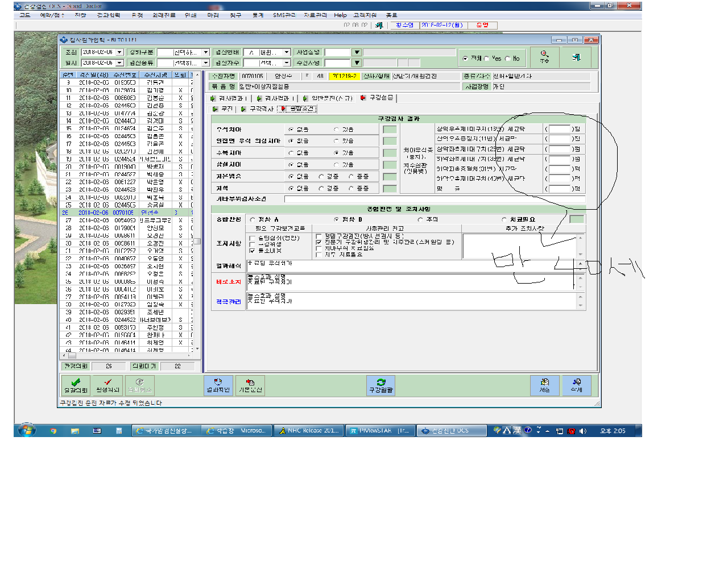The image size is (728, 582).
Task: Click the red checkmark button in the bottom toolbar
Action: pos(107,385)
